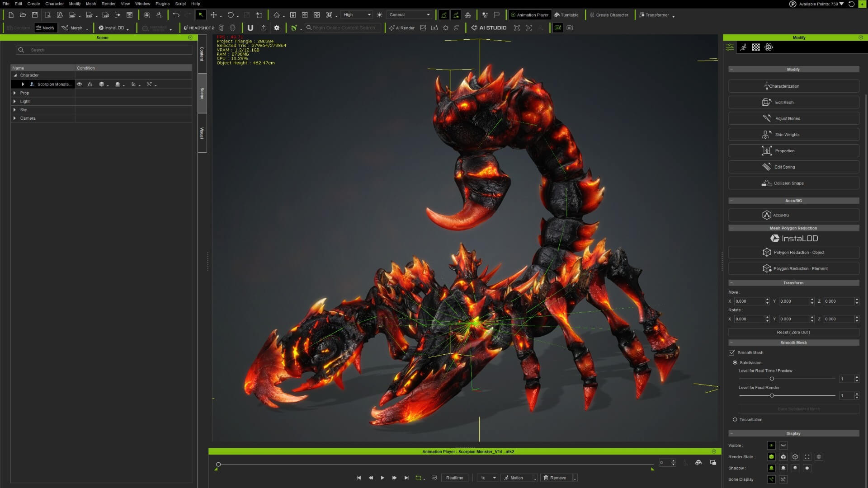Toggle the Smooth Mesh checkbox
Image resolution: width=868 pixels, height=488 pixels.
(731, 353)
